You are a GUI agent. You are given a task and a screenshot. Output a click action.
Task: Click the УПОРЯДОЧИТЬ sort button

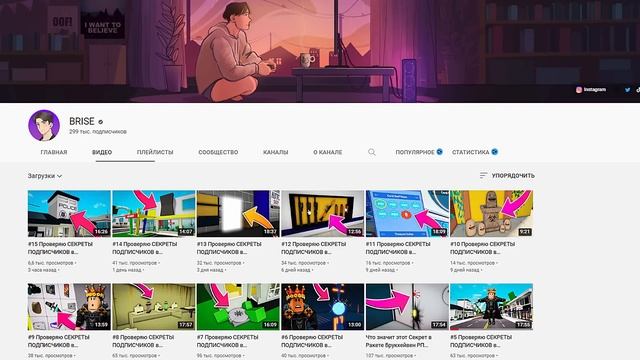513,176
